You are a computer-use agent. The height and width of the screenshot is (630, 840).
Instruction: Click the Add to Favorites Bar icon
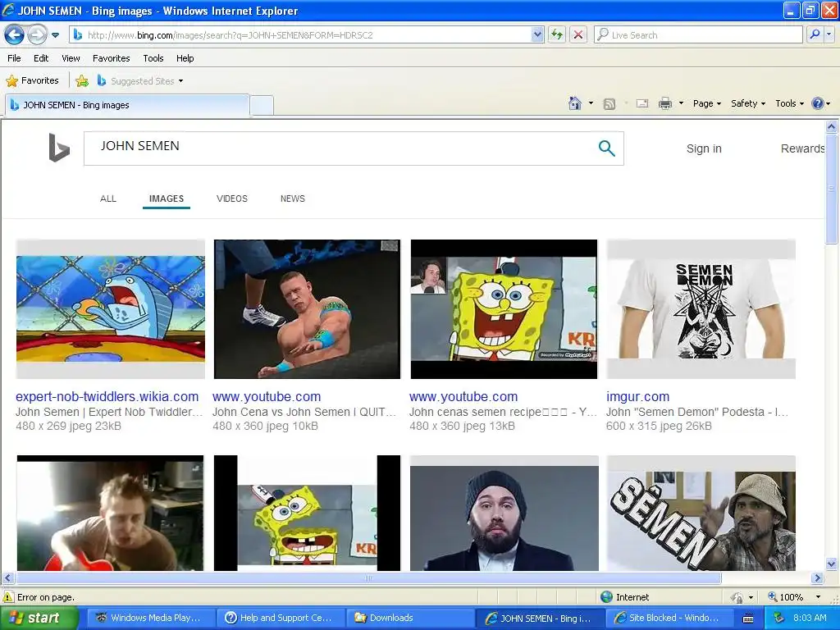(82, 81)
